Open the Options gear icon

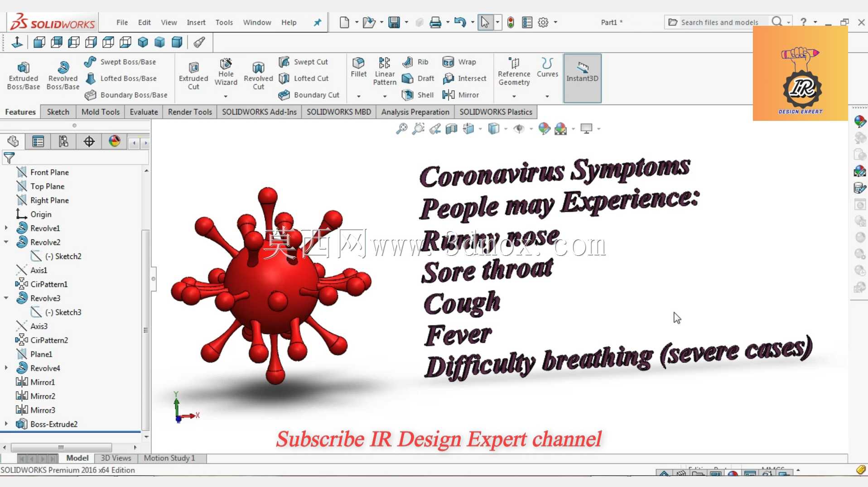pos(543,22)
